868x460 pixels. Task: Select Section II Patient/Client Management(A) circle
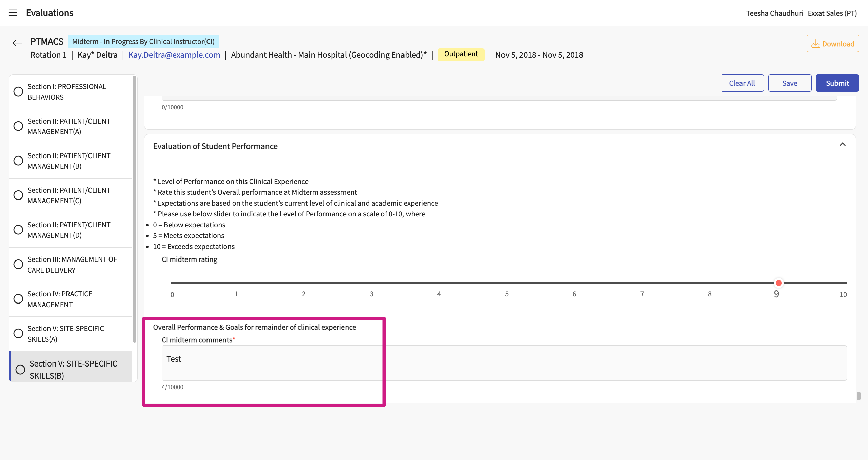(18, 126)
